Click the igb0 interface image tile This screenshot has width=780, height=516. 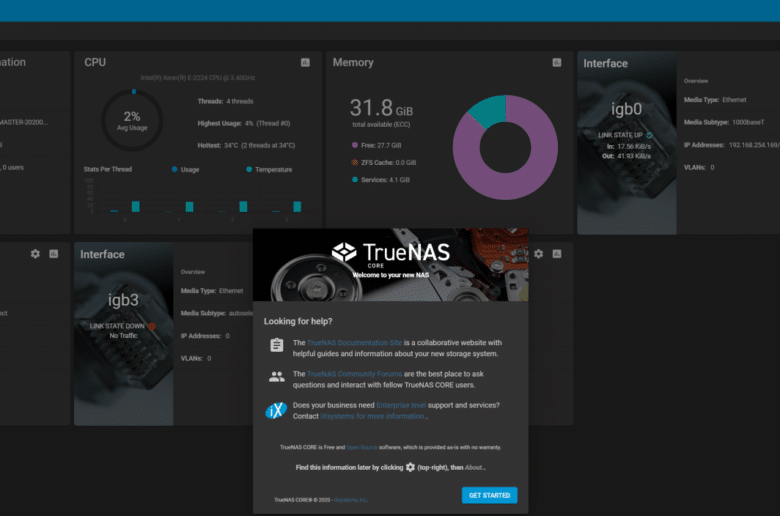point(626,143)
